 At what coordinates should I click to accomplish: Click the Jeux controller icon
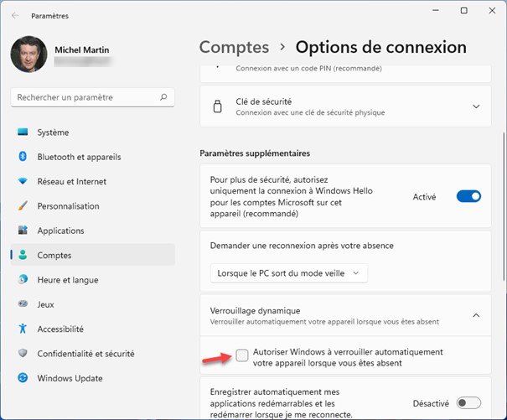(x=23, y=304)
